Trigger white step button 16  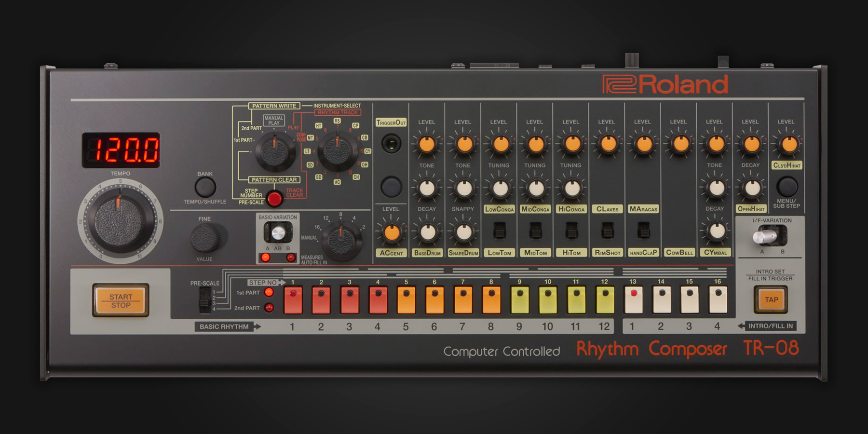point(718,299)
